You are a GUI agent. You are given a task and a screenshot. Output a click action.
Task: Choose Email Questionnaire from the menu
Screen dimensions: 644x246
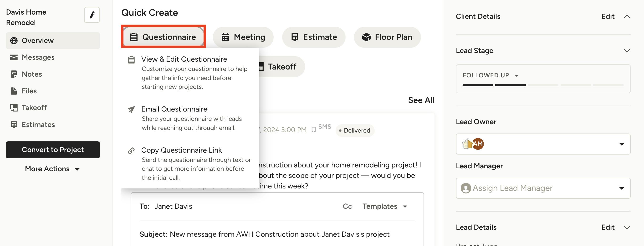[x=174, y=109]
